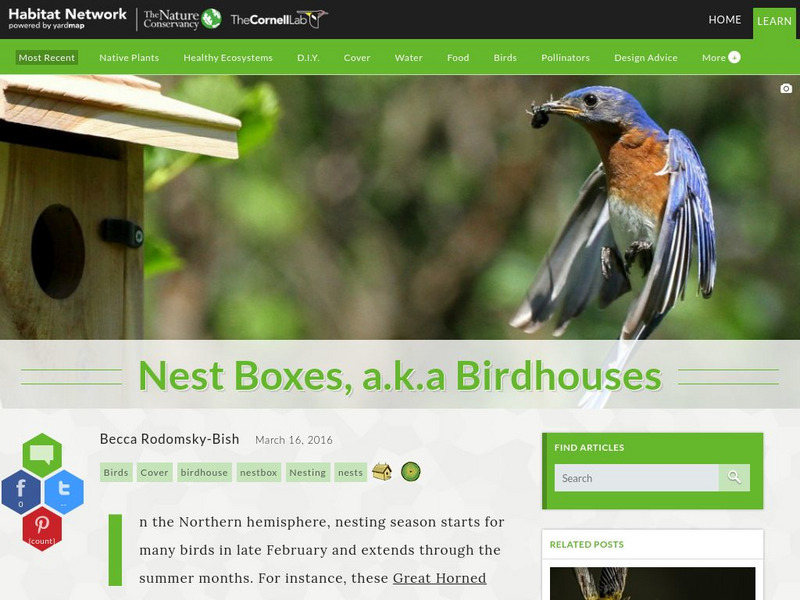Click the green circle icon after tags
Viewport: 800px width, 600px height.
(x=411, y=472)
